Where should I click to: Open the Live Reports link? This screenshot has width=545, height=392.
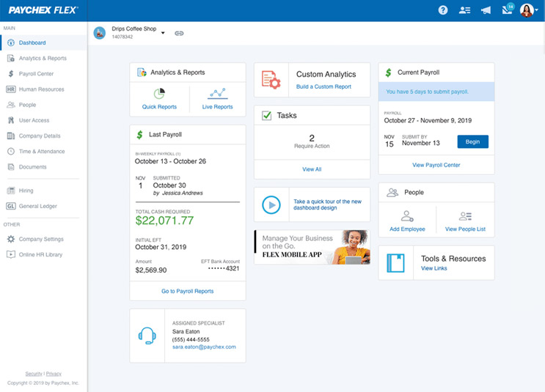pyautogui.click(x=218, y=107)
